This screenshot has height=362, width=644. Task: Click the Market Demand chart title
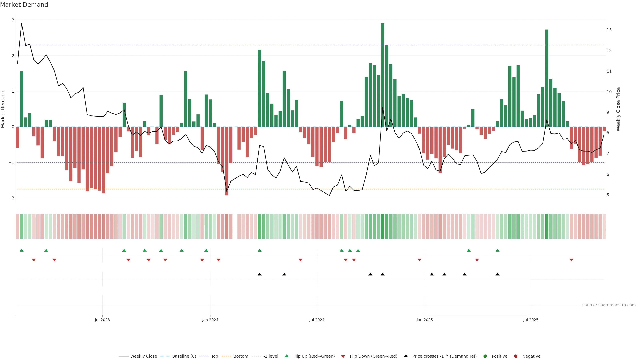[24, 5]
